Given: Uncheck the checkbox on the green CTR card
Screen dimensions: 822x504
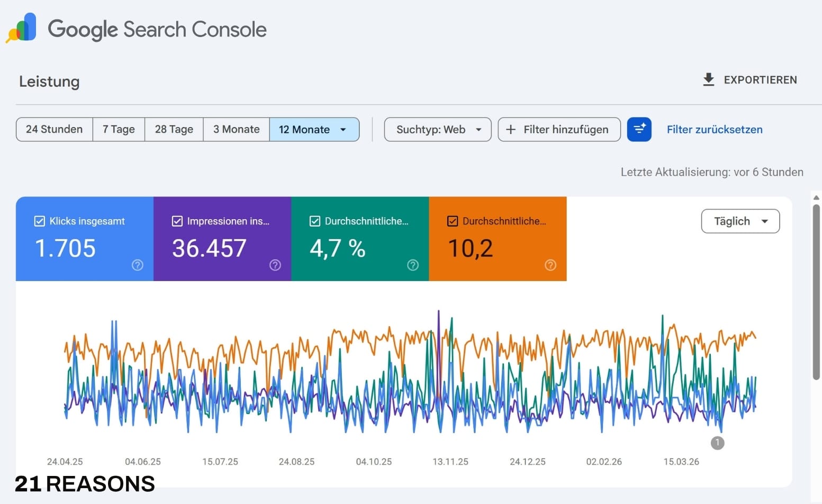Looking at the screenshot, I should coord(315,221).
